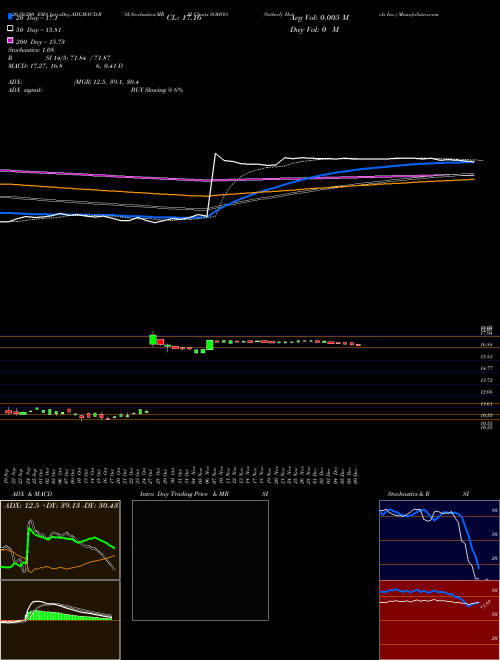Click the 'ADX: 12.5 +DY: 39.13 -DY: 30.43' header
Viewport: 500px width, 660px height.
(x=61, y=506)
